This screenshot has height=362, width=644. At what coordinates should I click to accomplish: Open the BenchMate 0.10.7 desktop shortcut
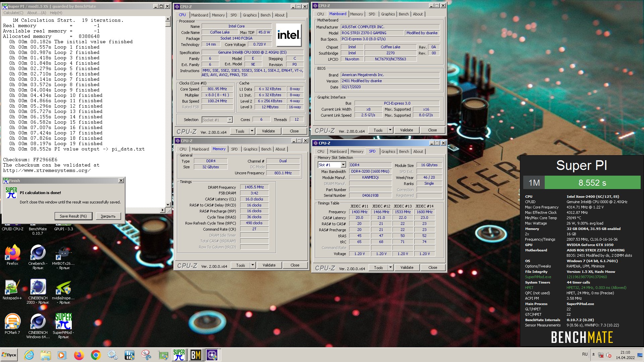point(38,231)
